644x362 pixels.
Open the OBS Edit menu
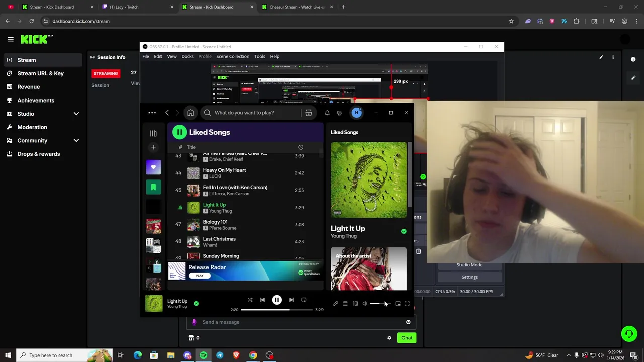(x=158, y=56)
